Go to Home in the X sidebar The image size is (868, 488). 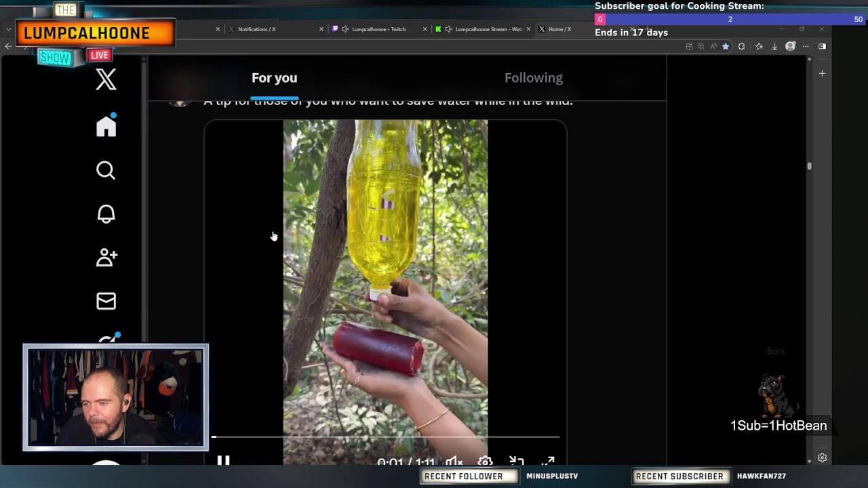(106, 125)
